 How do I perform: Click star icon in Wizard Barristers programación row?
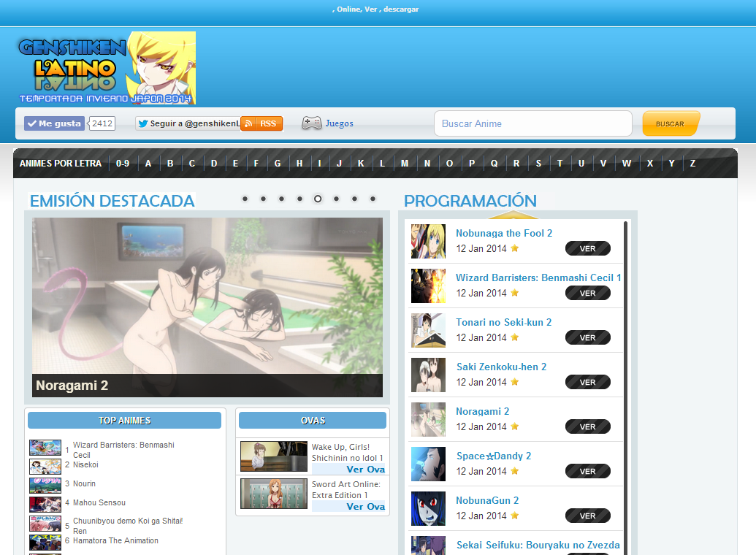514,293
